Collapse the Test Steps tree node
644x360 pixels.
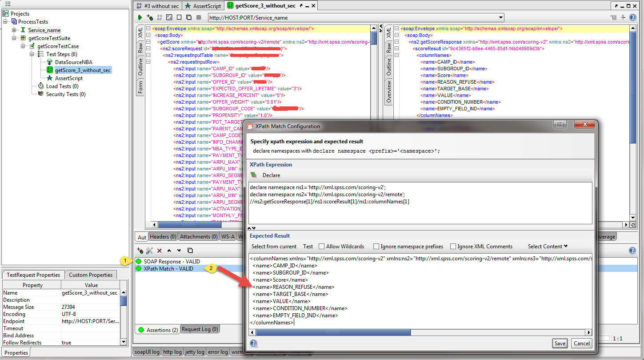(x=31, y=54)
